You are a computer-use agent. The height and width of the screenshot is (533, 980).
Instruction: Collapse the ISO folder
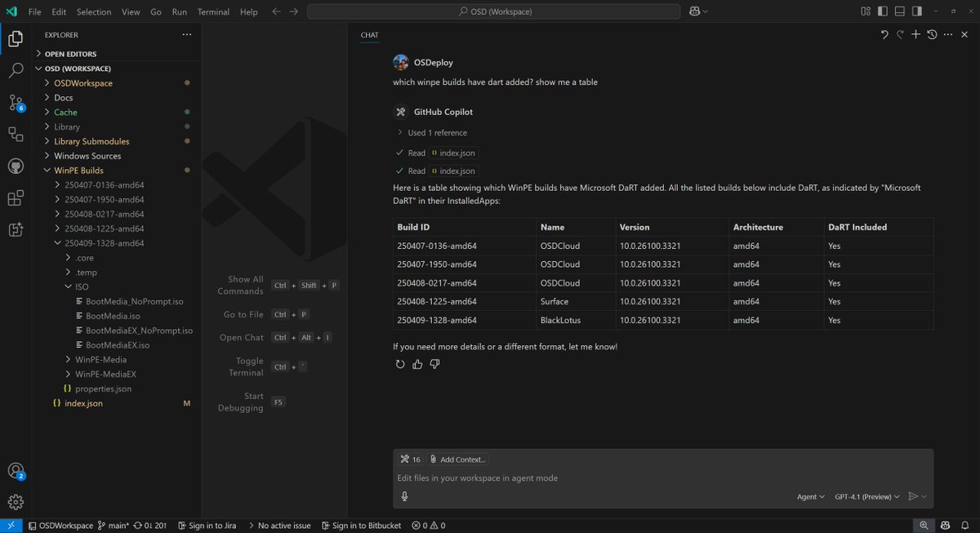117,286
